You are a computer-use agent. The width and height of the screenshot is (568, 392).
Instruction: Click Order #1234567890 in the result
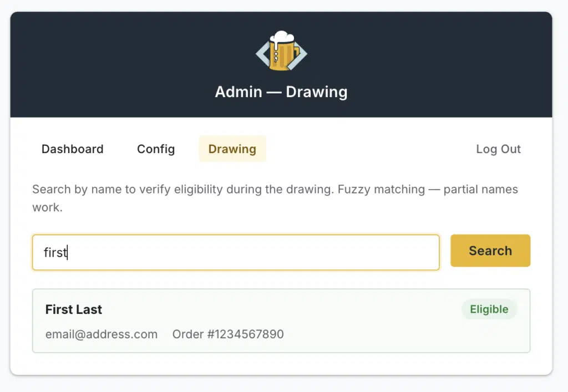pos(228,334)
